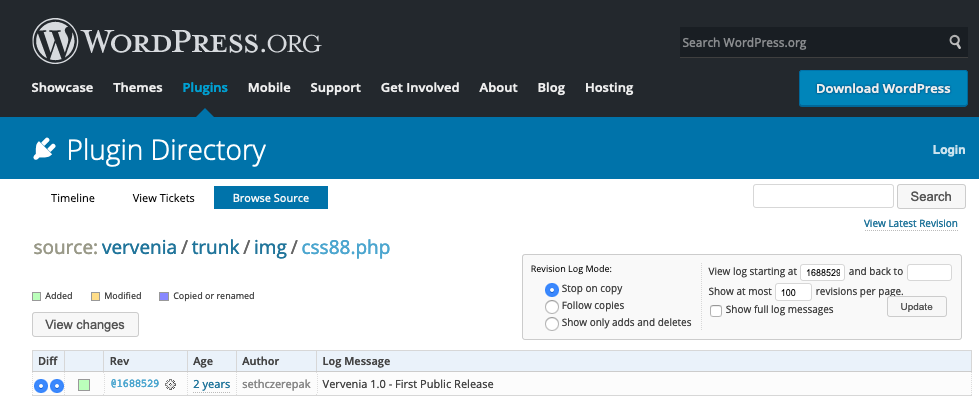Select Show only adds and deletes
The height and width of the screenshot is (408, 979).
coord(552,324)
